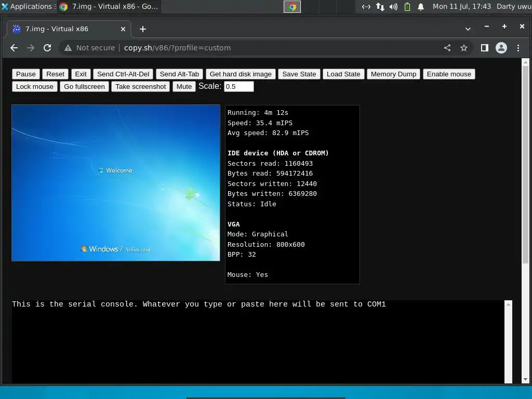Image resolution: width=532 pixels, height=399 pixels.
Task: Click the network connection tray icon
Action: coord(380,7)
